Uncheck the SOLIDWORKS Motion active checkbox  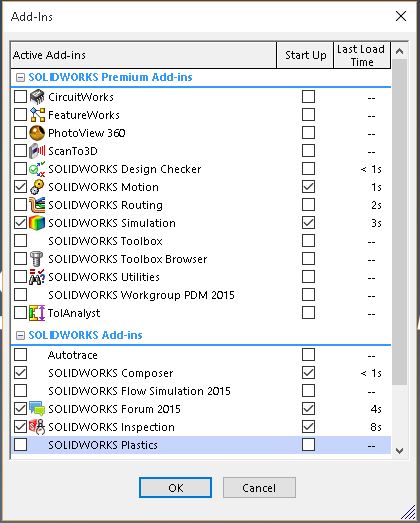tap(21, 187)
